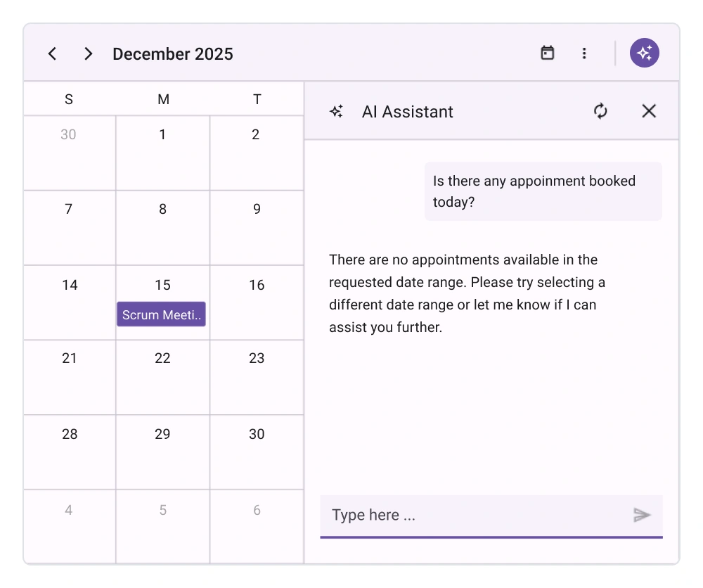Refresh the AI Assistant conversation
703x588 pixels.
click(x=600, y=111)
